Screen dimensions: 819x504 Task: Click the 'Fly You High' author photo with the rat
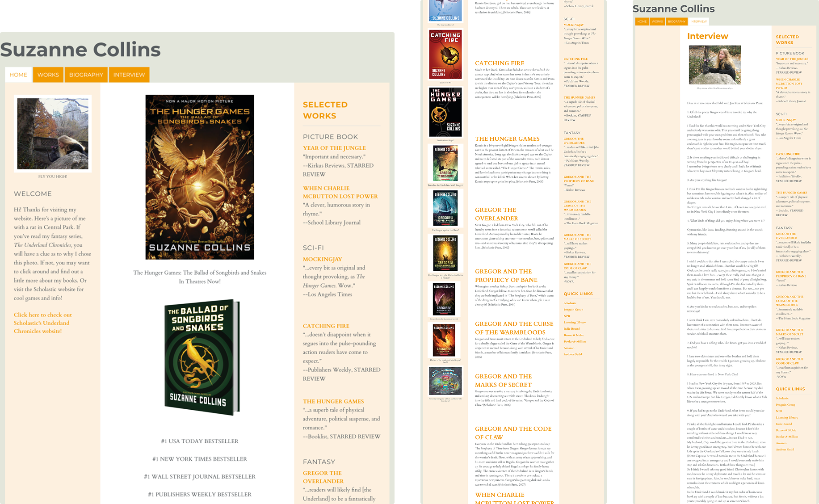[53, 134]
